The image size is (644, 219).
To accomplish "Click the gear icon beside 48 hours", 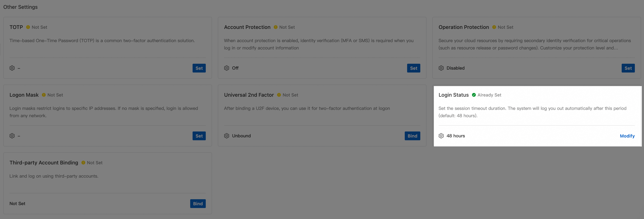I will pos(441,136).
